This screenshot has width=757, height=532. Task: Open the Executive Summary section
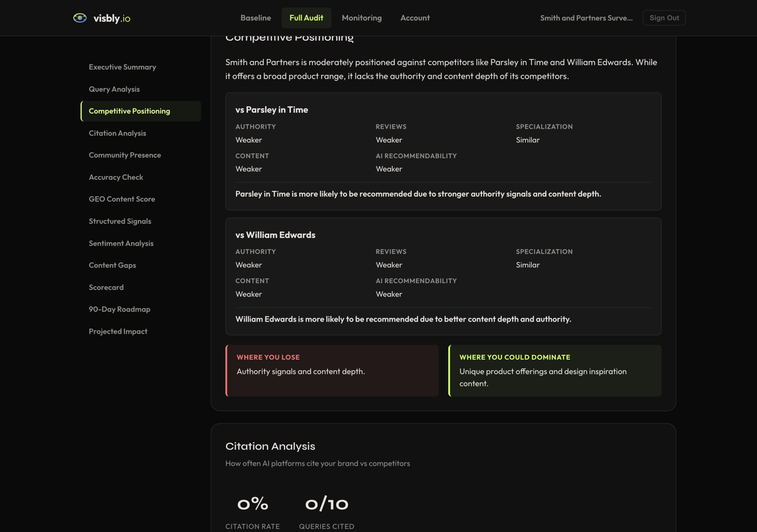click(x=122, y=67)
